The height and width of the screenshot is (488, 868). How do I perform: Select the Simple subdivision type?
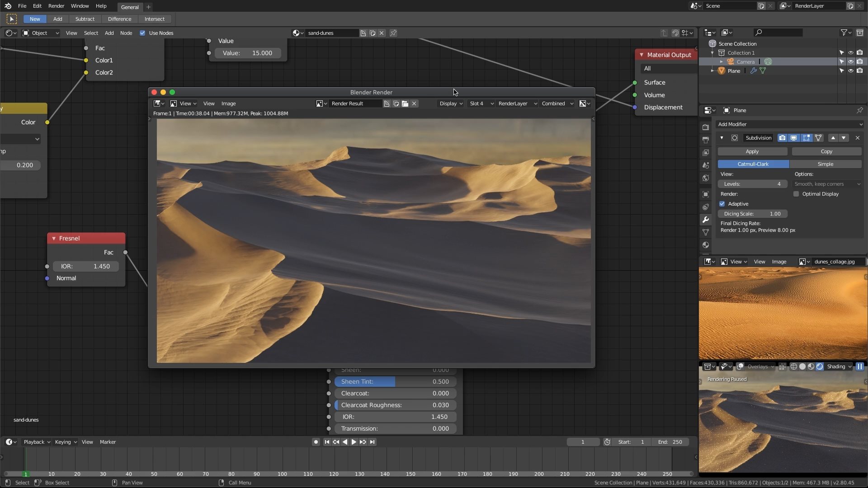tap(826, 164)
